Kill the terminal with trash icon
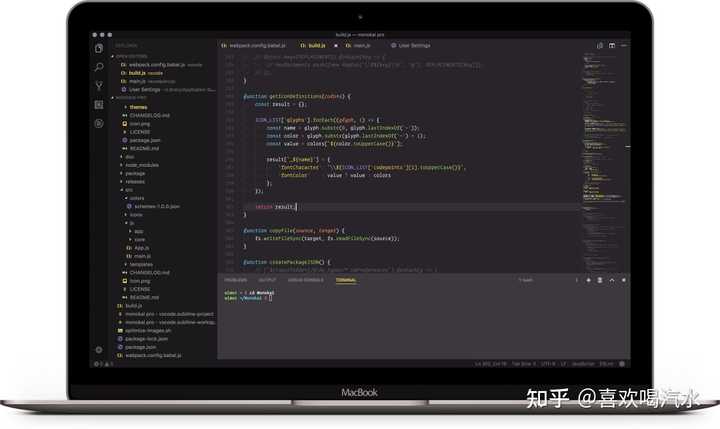Image resolution: width=720 pixels, height=429 pixels. tap(600, 280)
